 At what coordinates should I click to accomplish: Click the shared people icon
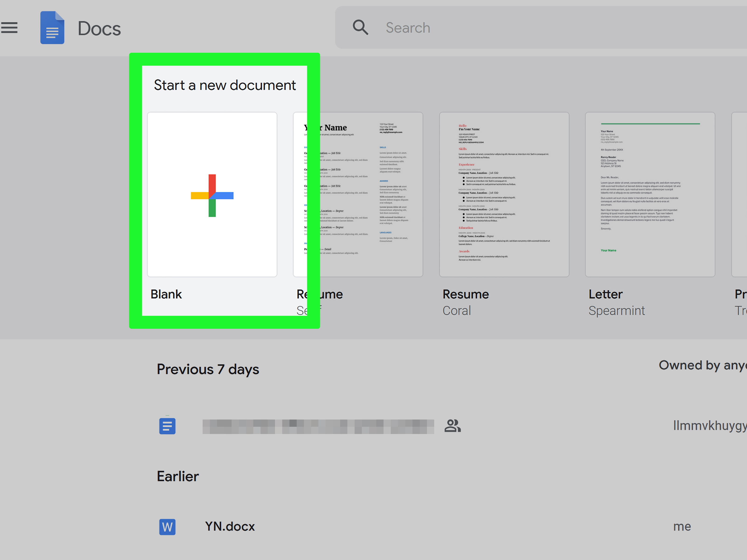(452, 426)
